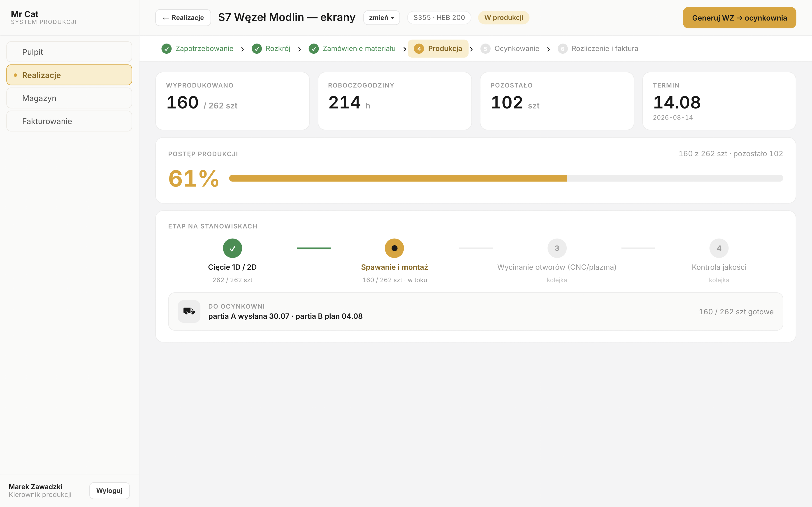
Task: Go to Fakturowanie in the sidebar
Action: (x=69, y=121)
